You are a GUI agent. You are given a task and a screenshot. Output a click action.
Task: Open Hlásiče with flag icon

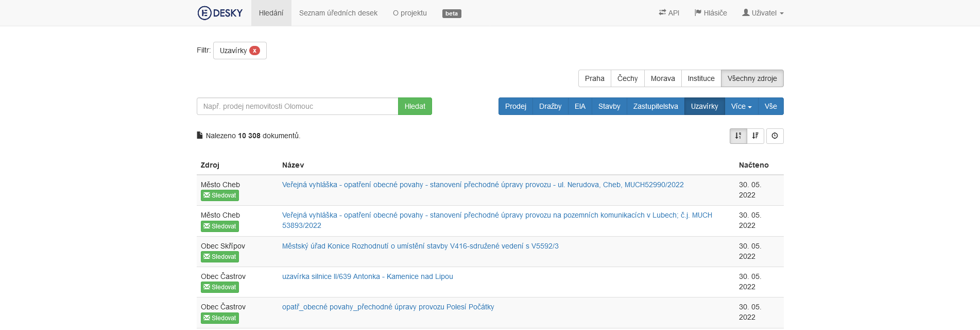711,13
